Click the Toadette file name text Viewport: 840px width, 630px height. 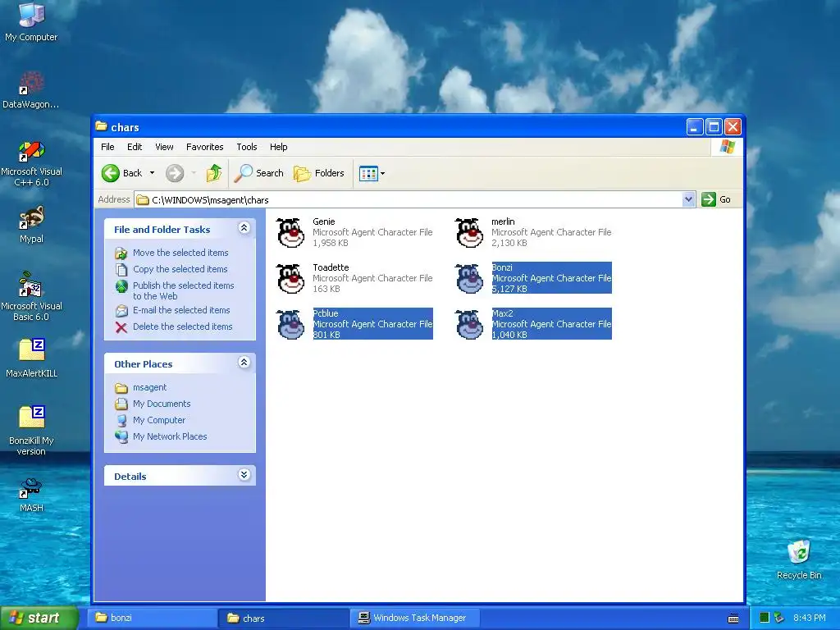click(331, 268)
